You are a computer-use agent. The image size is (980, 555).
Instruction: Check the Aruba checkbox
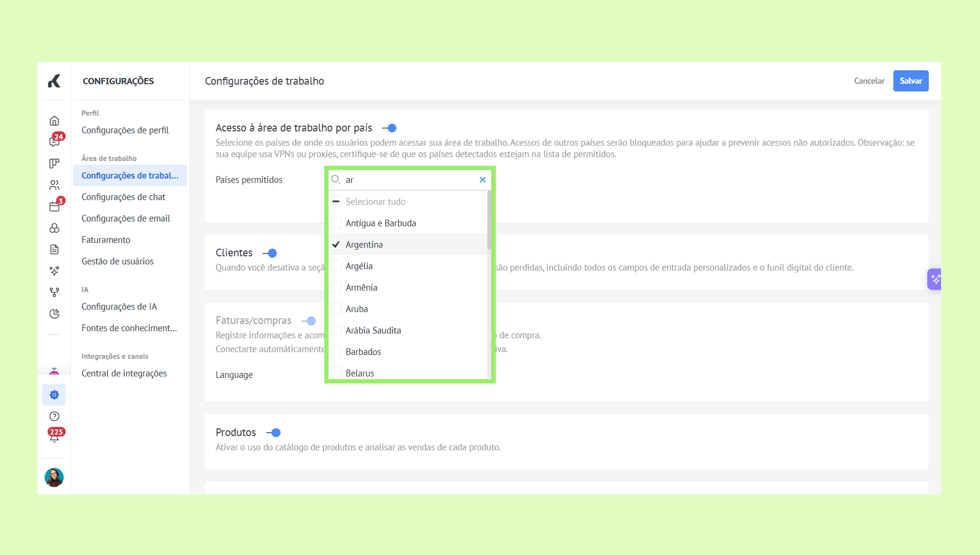pyautogui.click(x=336, y=309)
